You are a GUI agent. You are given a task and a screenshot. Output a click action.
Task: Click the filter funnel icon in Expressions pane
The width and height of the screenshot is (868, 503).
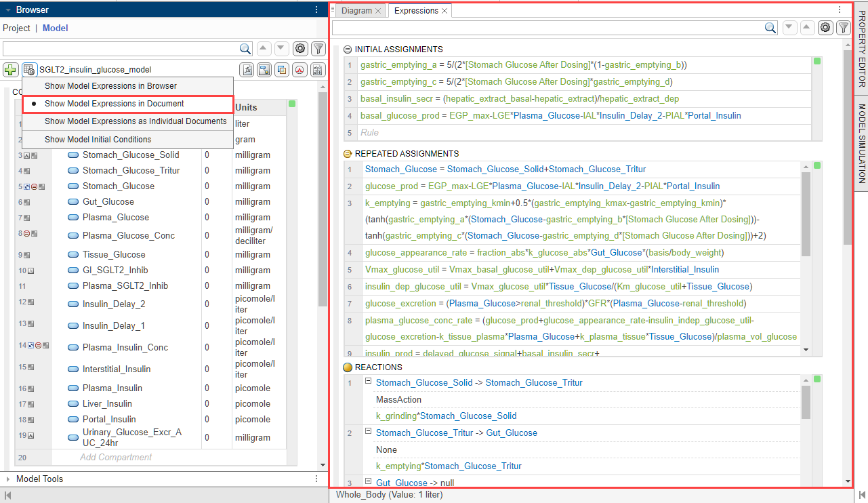[x=843, y=28]
